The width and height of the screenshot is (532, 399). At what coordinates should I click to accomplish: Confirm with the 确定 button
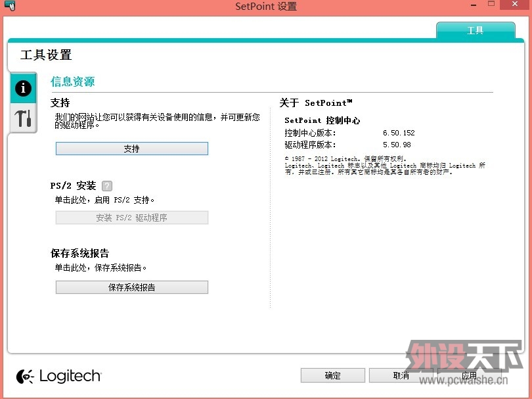pyautogui.click(x=332, y=375)
